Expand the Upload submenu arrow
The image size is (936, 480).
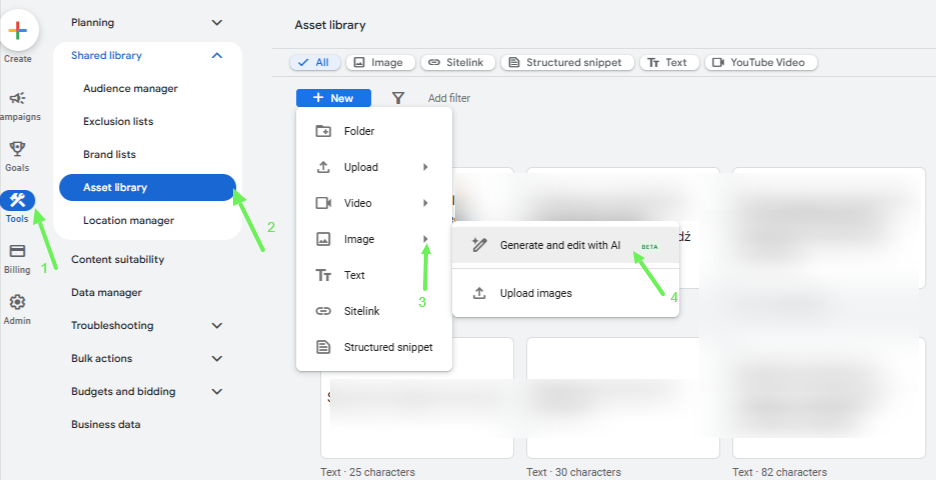426,167
